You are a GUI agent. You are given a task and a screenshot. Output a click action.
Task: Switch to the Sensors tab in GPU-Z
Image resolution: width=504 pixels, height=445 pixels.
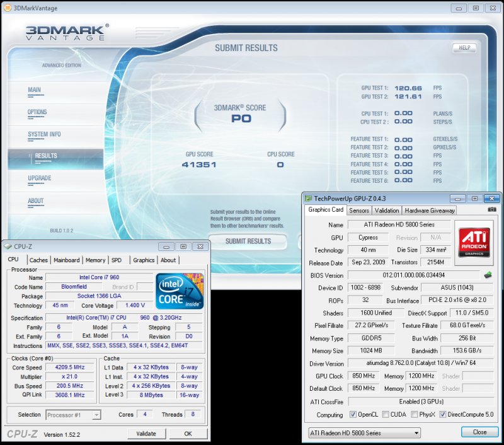click(x=359, y=211)
